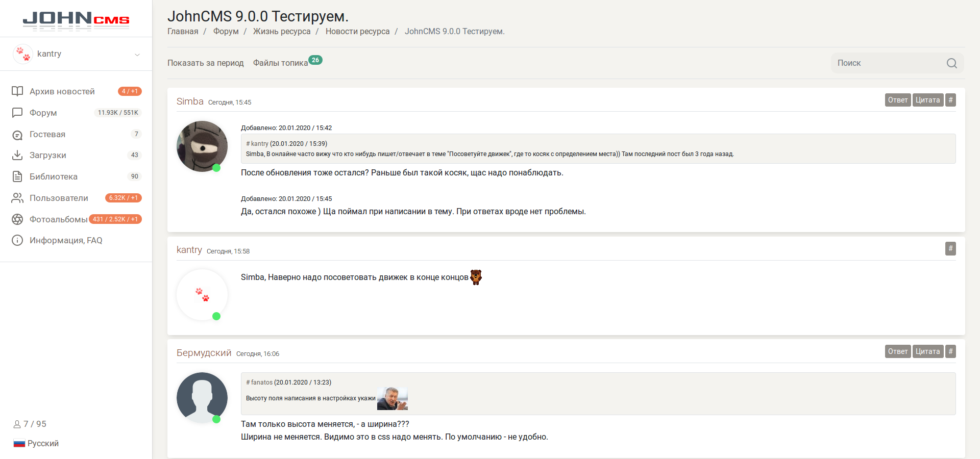Click the Пользователи users icon
Image resolution: width=980 pixels, height=459 pixels.
pyautogui.click(x=17, y=198)
